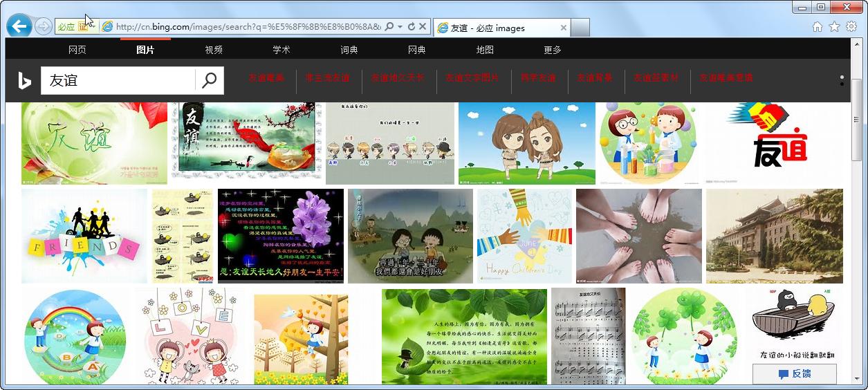Open the green leaf text image

pyautogui.click(x=464, y=336)
